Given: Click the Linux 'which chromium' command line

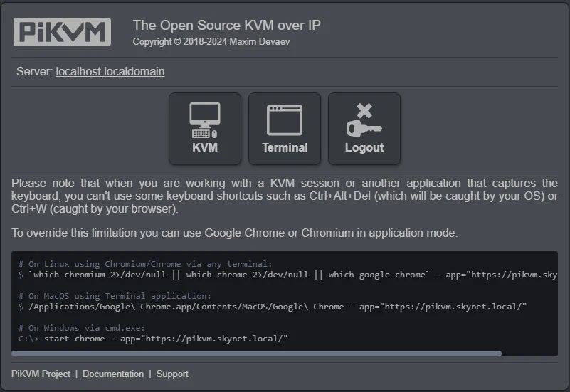Looking at the screenshot, I should tap(285, 275).
